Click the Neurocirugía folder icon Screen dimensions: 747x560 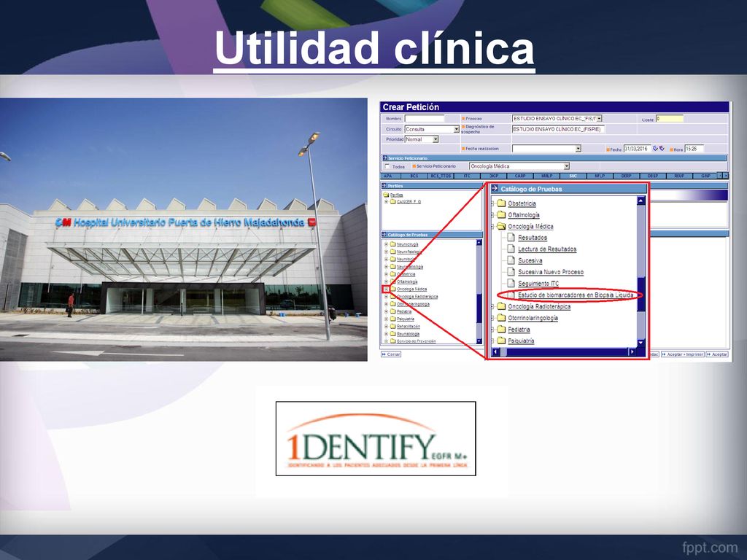point(393,244)
